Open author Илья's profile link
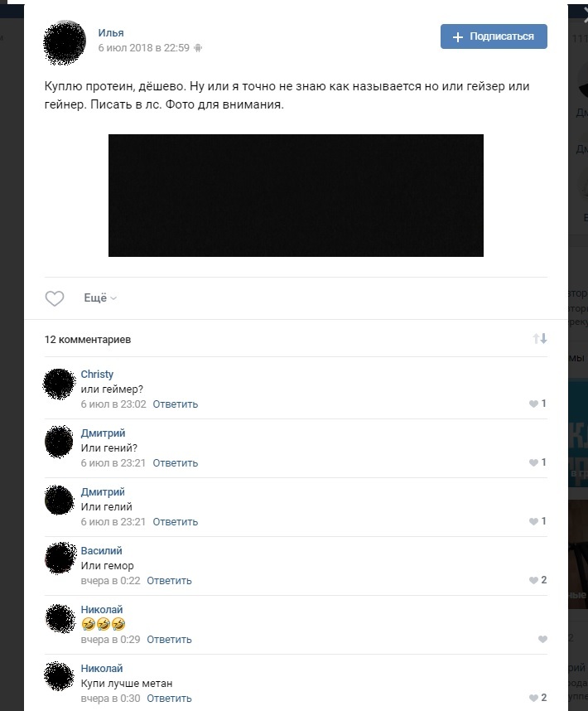The width and height of the screenshot is (588, 711). click(x=111, y=32)
